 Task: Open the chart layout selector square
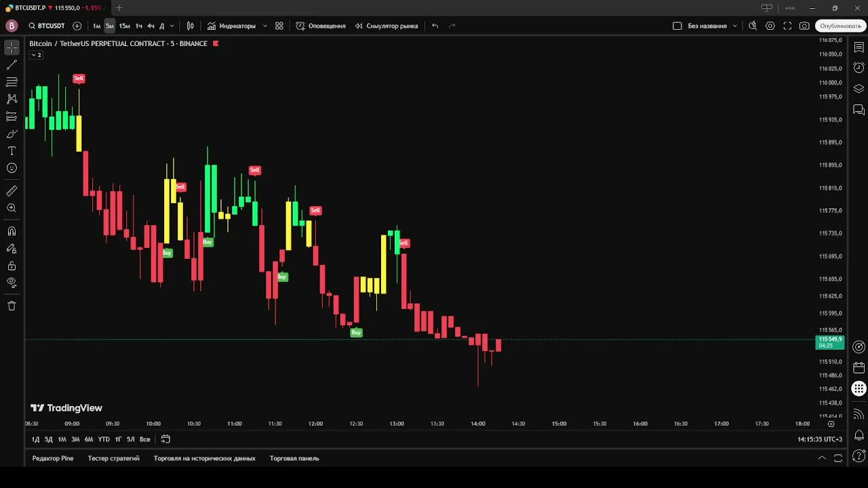[677, 26]
